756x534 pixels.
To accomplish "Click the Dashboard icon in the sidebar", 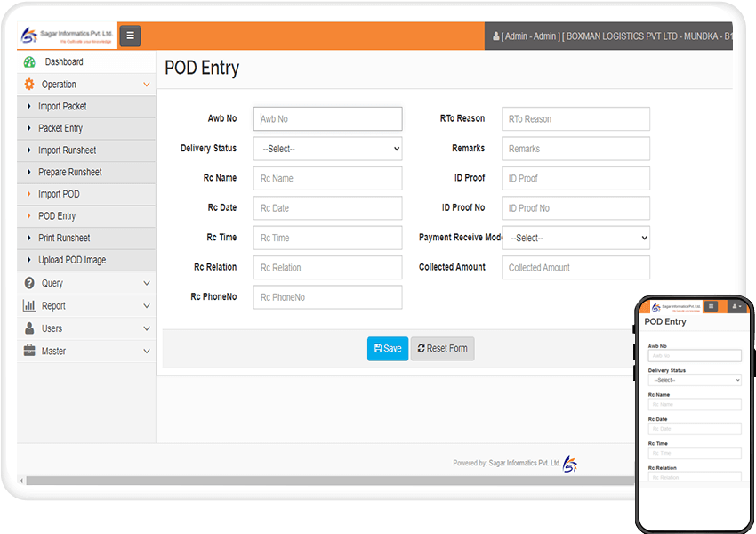I will (28, 61).
